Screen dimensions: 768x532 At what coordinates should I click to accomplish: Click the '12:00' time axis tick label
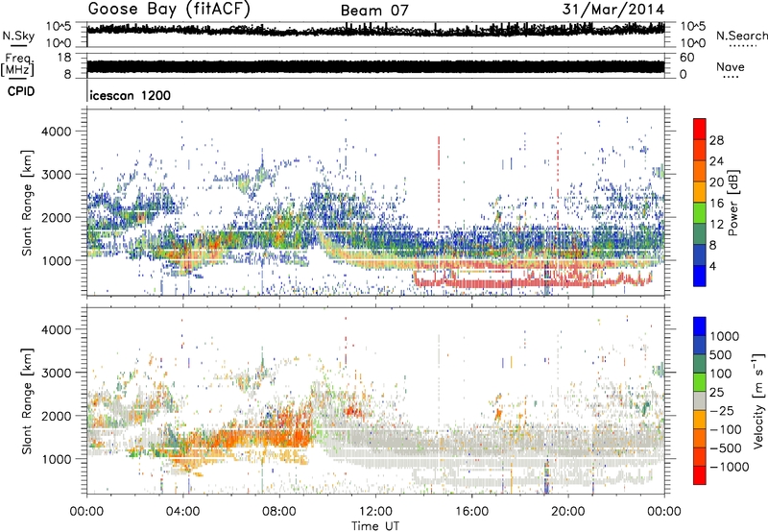pyautogui.click(x=375, y=511)
